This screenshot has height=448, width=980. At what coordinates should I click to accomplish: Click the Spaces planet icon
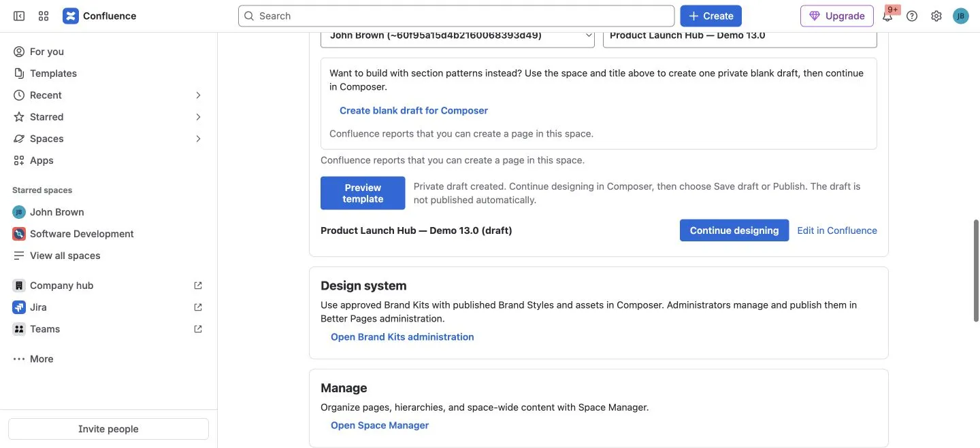click(19, 139)
